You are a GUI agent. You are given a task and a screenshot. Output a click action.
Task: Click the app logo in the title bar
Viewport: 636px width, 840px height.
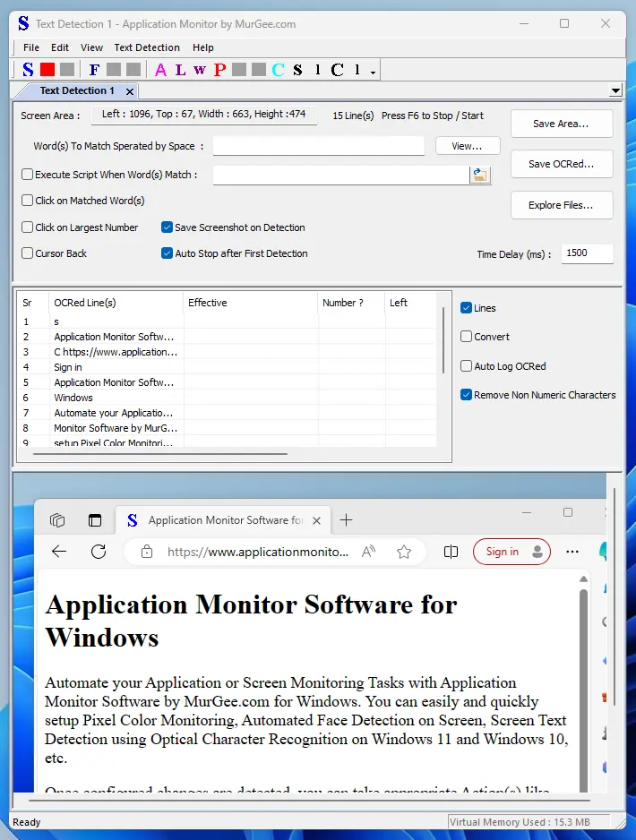(23, 23)
